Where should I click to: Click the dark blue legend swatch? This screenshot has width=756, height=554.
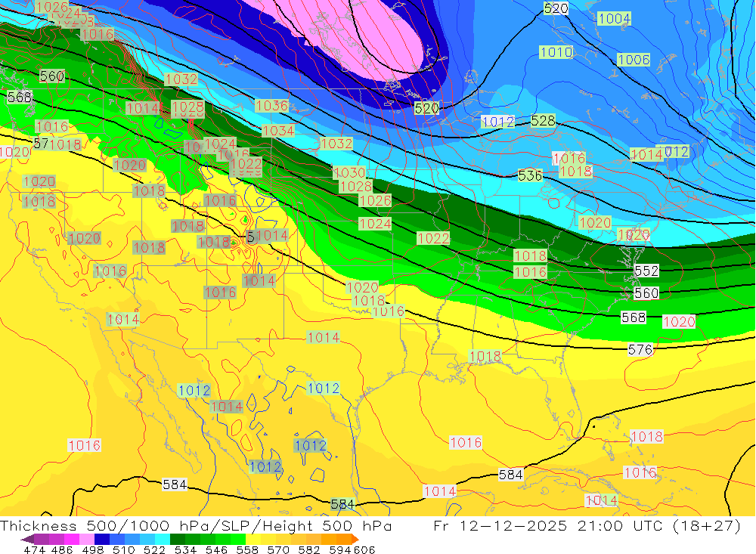pyautogui.click(x=101, y=540)
